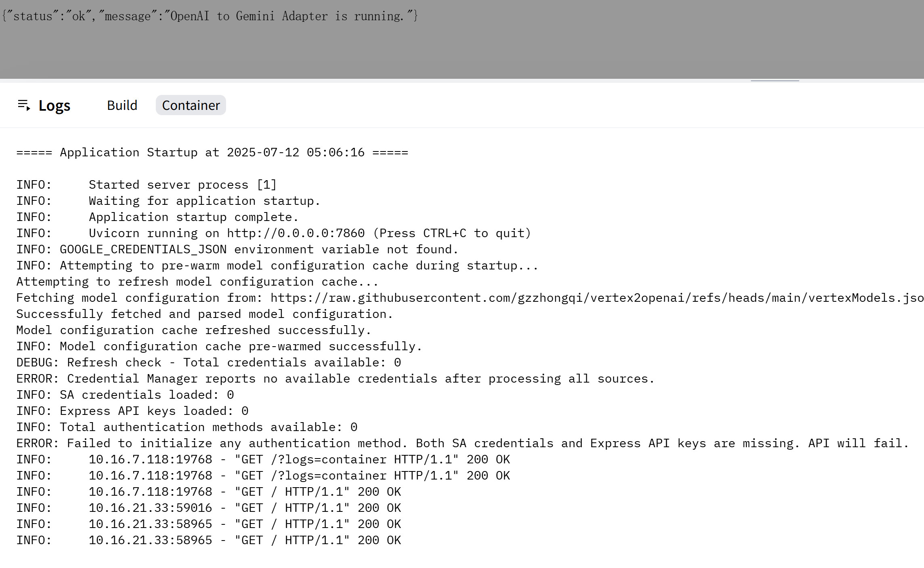Click the Credential Manager ERROR log line
Viewport: 924px width, 568px height.
click(x=335, y=379)
